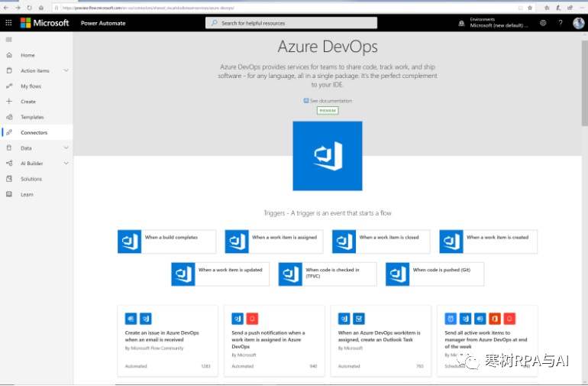Select When a build completes trigger
This screenshot has width=588, height=386.
click(166, 242)
